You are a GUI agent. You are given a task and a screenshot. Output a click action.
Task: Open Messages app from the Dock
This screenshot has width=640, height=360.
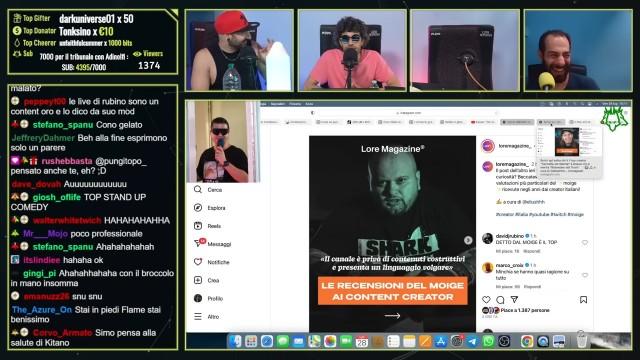[x=282, y=341]
